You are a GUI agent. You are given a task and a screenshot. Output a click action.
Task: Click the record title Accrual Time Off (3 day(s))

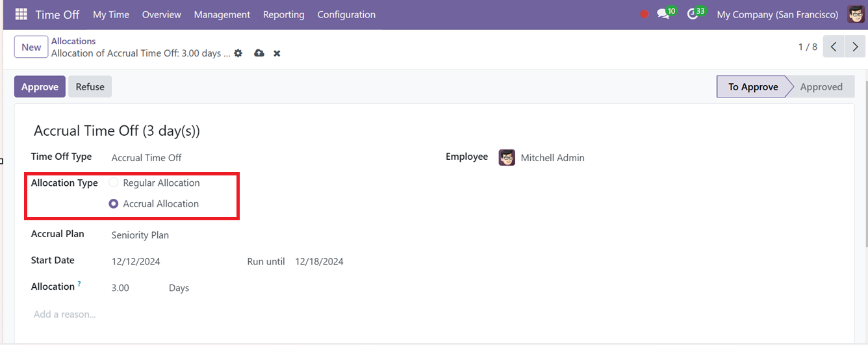point(117,131)
